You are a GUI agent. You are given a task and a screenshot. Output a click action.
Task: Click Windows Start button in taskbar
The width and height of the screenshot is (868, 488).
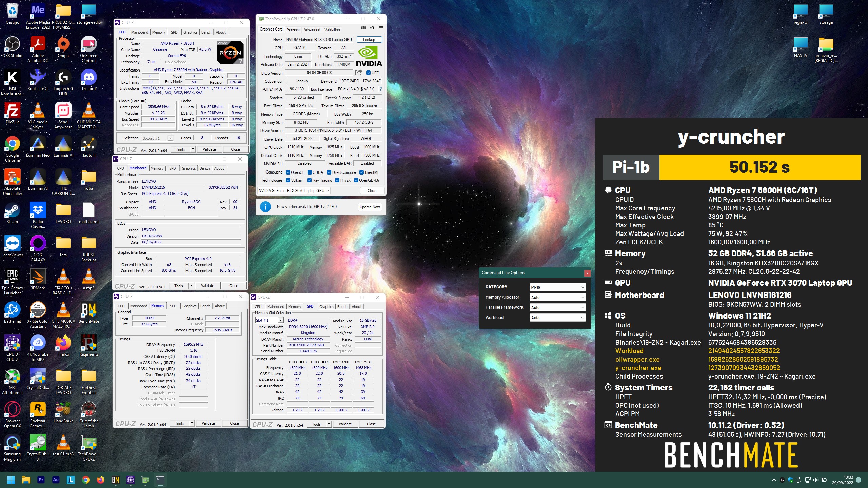11,480
